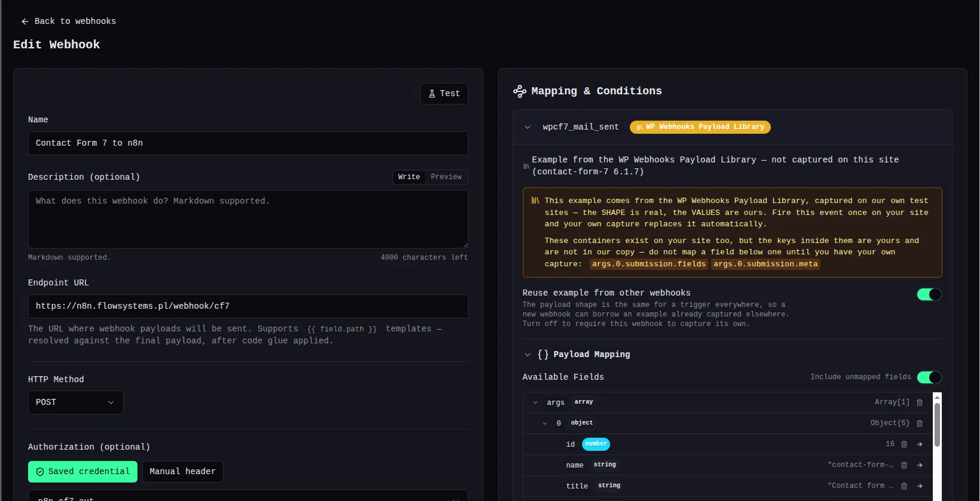This screenshot has height=501, width=980.
Task: Switch to the Preview tab
Action: pos(446,177)
